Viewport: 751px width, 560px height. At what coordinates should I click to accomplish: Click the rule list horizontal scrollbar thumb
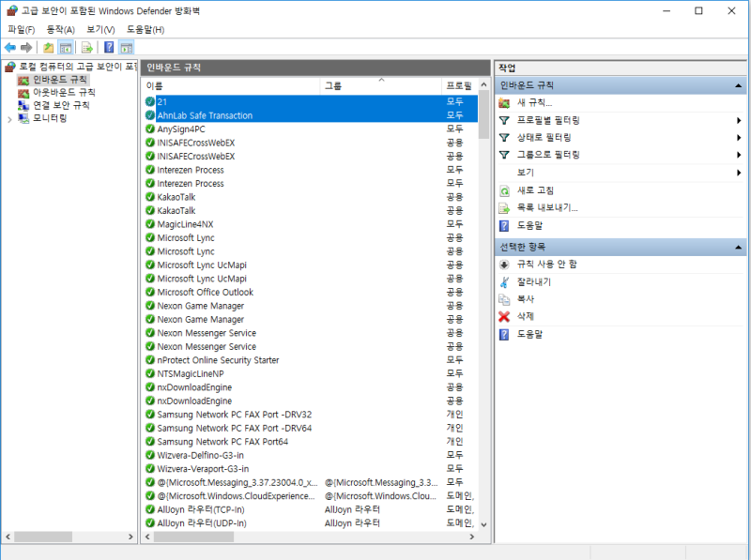(x=193, y=537)
